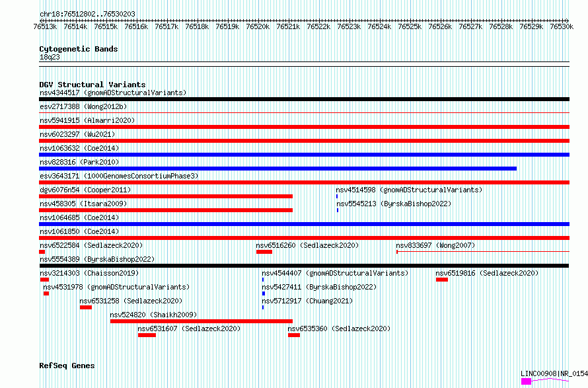Click the thin red nsv833697 Wong2007 line

483,251
